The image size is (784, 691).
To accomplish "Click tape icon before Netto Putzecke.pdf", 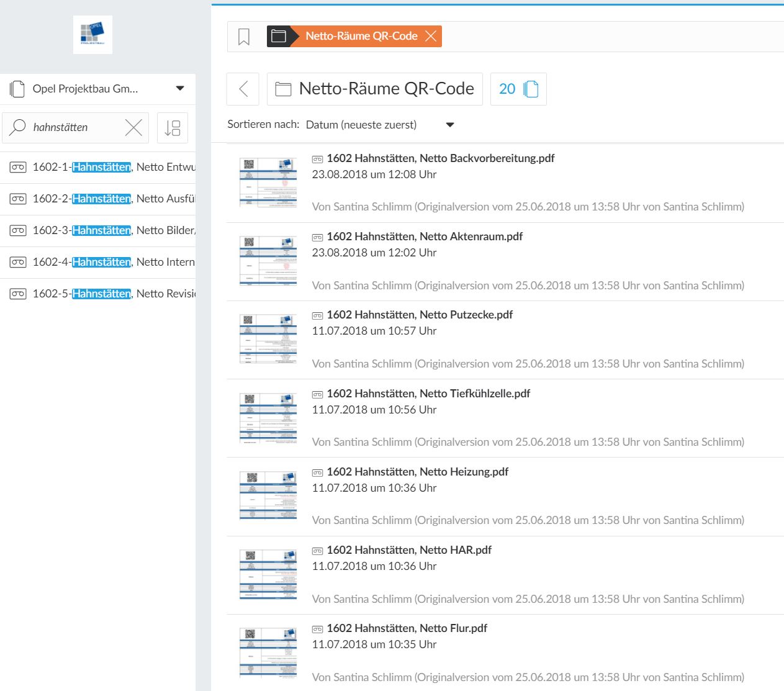I will point(317,315).
